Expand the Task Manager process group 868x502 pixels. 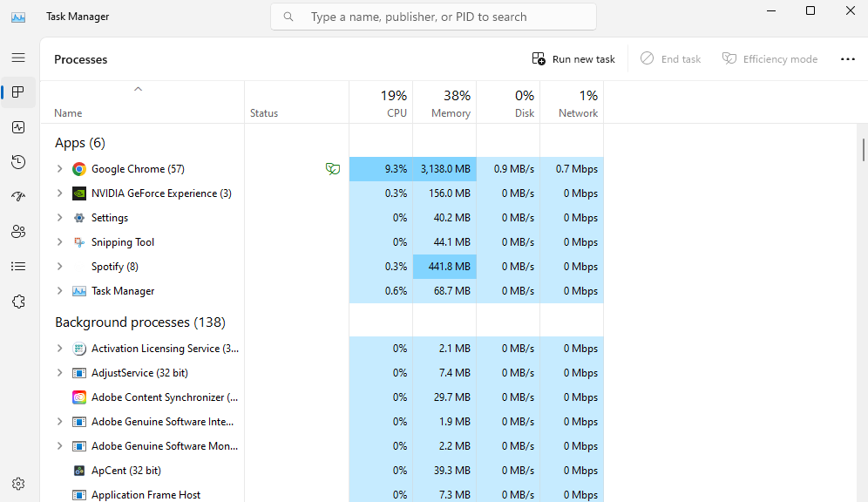60,290
